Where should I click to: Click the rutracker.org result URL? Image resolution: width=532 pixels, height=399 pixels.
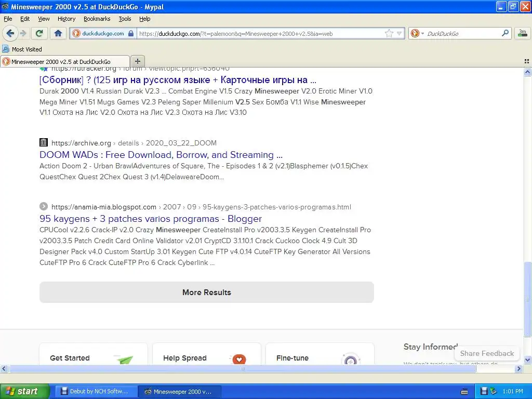click(140, 69)
